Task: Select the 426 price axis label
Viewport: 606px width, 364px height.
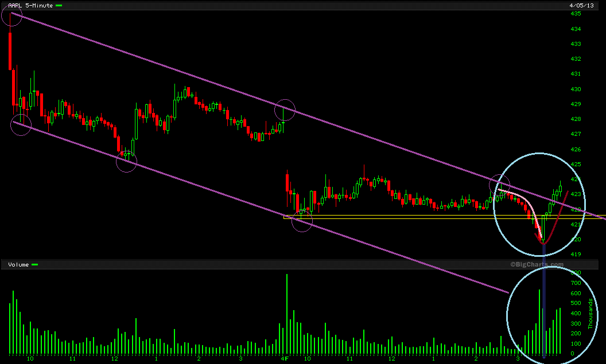Action: click(x=576, y=150)
